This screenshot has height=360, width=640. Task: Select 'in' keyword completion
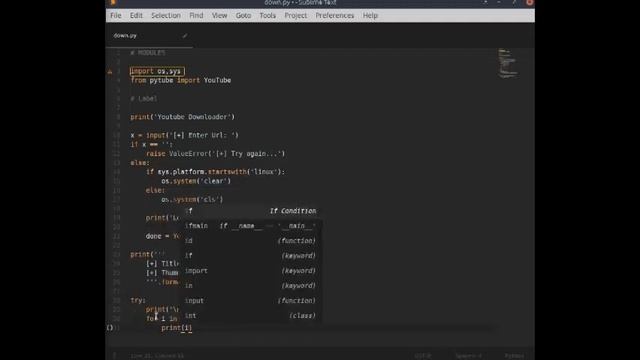(x=251, y=286)
